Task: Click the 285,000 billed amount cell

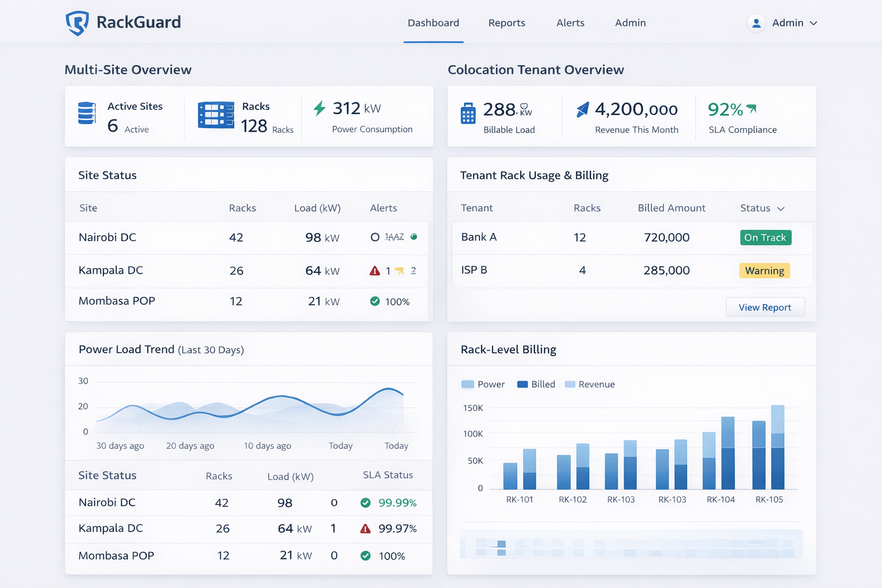Action: coord(667,270)
